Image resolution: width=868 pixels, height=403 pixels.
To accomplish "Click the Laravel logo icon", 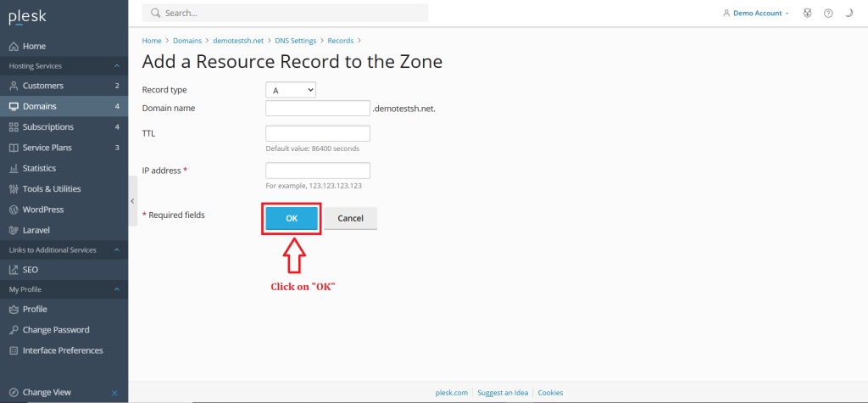I will tap(14, 231).
